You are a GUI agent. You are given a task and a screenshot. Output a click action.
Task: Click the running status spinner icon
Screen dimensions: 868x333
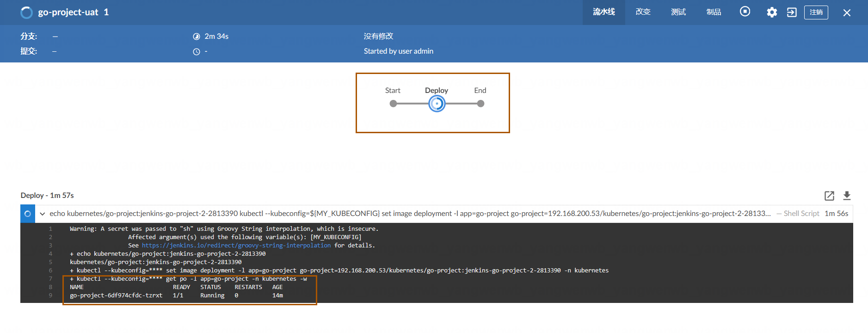pyautogui.click(x=27, y=12)
